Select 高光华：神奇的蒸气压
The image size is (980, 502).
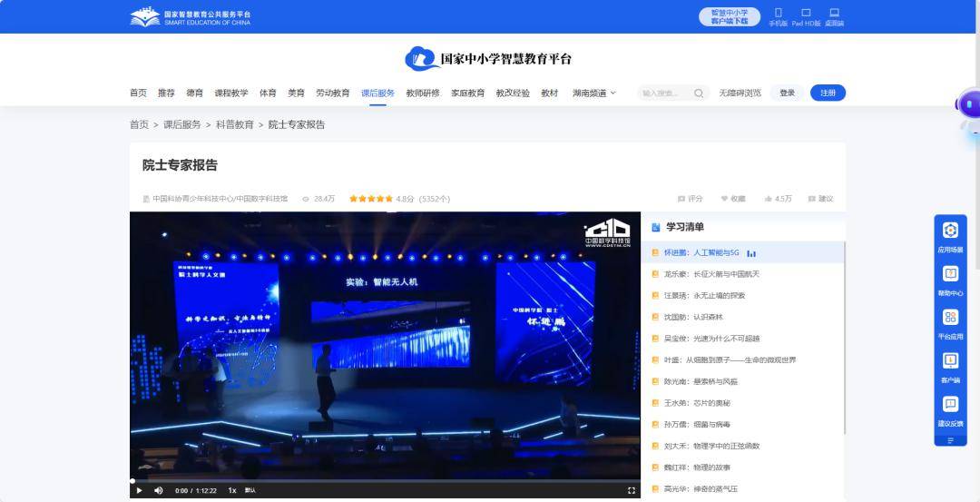[x=742, y=489]
